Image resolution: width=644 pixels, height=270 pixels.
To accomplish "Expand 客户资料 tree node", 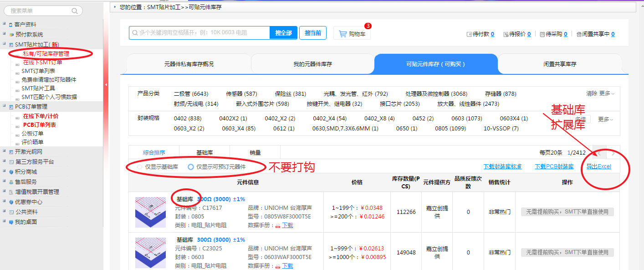I will click(x=4, y=24).
